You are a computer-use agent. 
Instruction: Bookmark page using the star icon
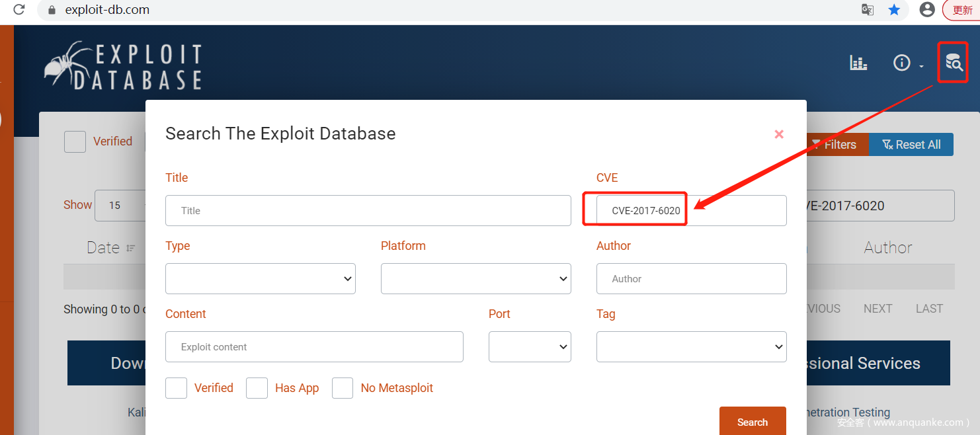[x=894, y=10]
